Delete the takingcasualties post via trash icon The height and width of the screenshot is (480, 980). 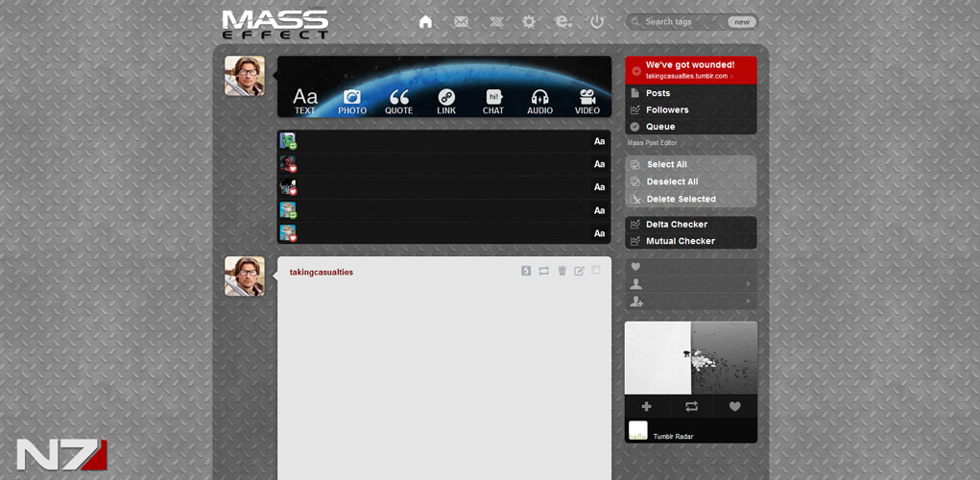(x=562, y=271)
